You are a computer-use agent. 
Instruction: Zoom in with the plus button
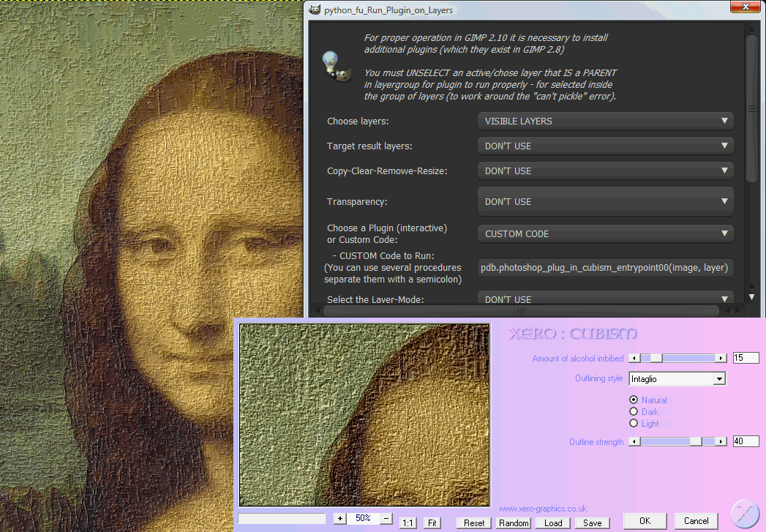[x=340, y=518]
